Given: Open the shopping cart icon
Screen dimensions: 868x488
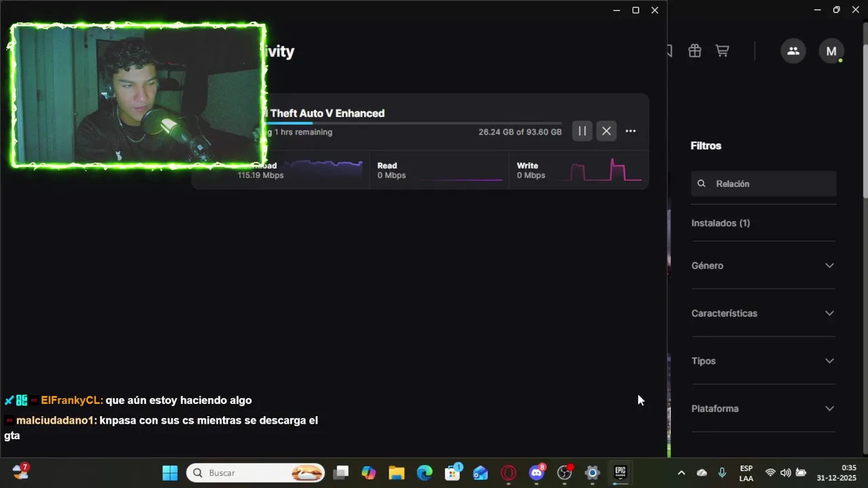Looking at the screenshot, I should tap(722, 51).
